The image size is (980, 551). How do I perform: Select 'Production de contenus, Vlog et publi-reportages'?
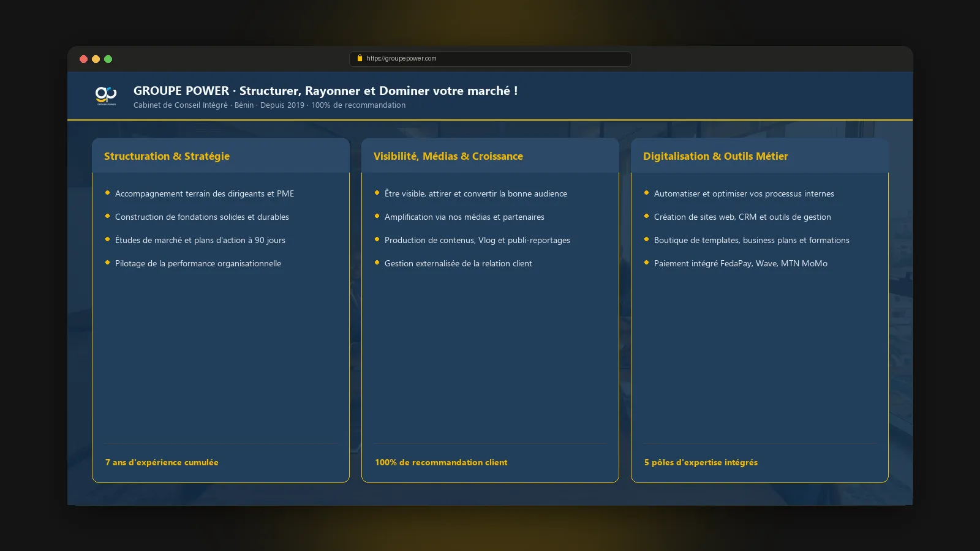tap(477, 240)
